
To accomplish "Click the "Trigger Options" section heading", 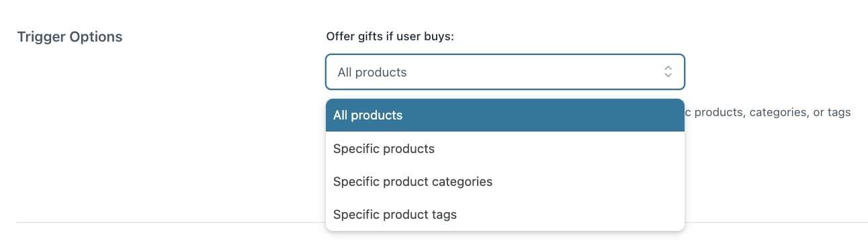I will tap(69, 37).
